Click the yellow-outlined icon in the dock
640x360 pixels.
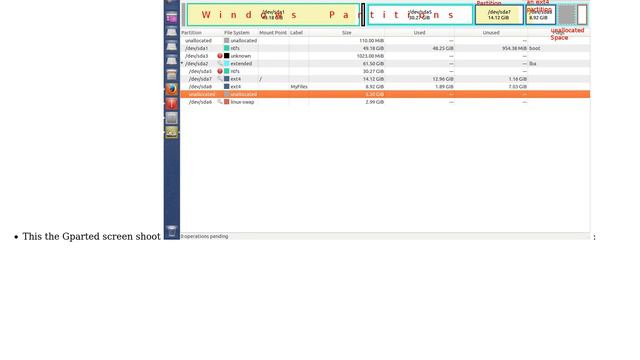coord(172,132)
